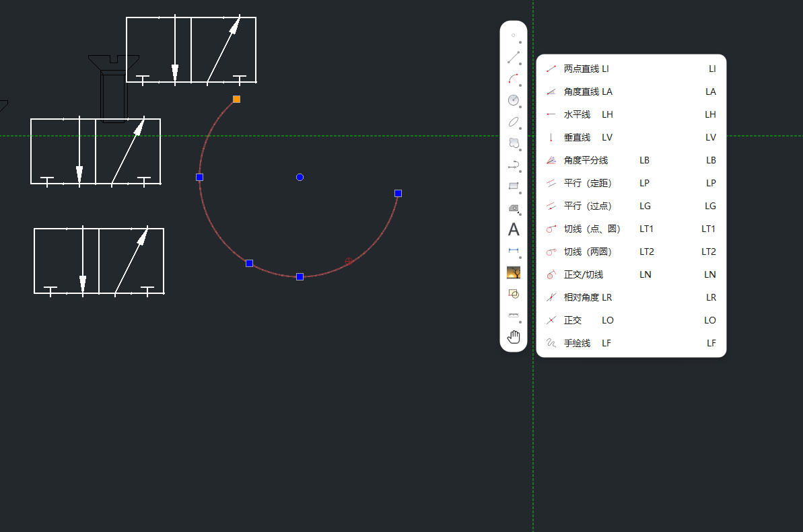Select the text tool letter A
The width and height of the screenshot is (803, 532).
(514, 229)
